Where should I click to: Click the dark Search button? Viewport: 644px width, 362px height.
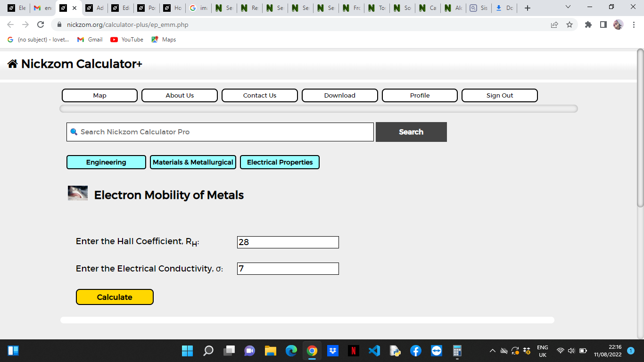(411, 132)
